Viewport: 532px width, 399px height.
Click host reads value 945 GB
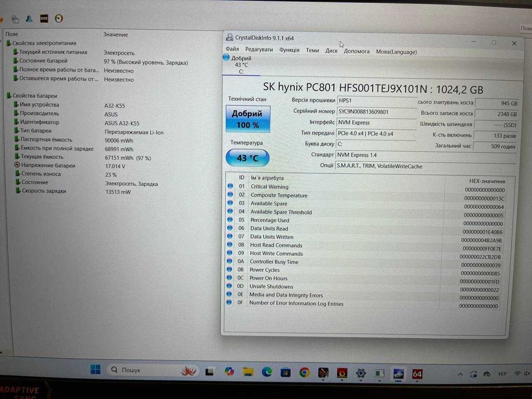[x=497, y=103]
